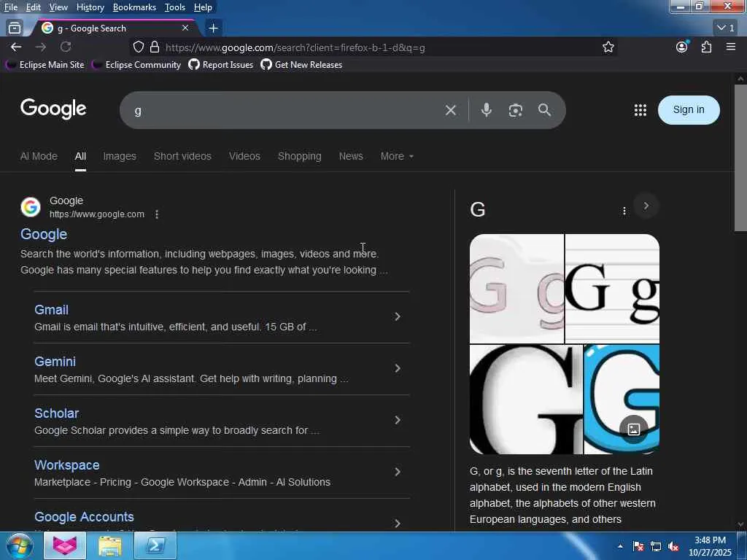Open the Google result title link

point(44,234)
